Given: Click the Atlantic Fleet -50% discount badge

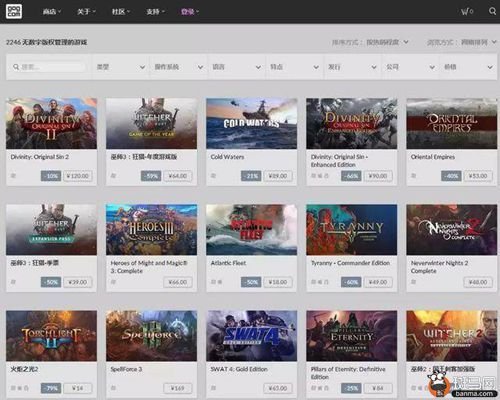Looking at the screenshot, I should [x=251, y=282].
